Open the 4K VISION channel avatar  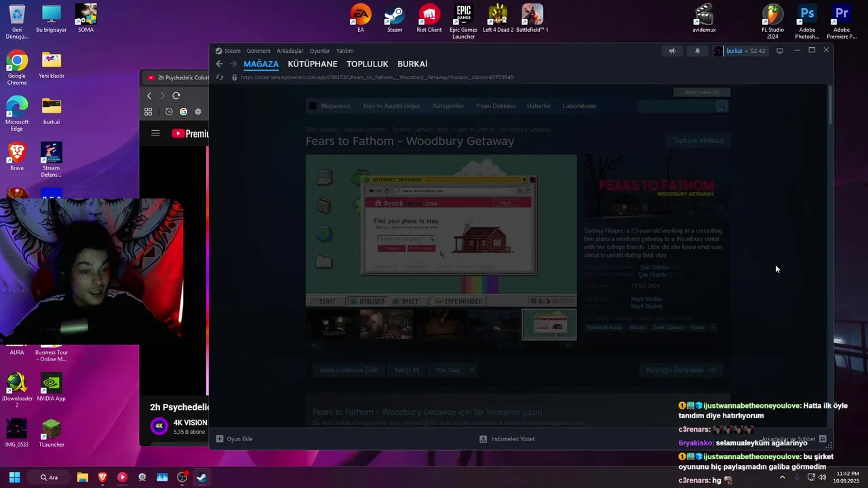point(159,426)
